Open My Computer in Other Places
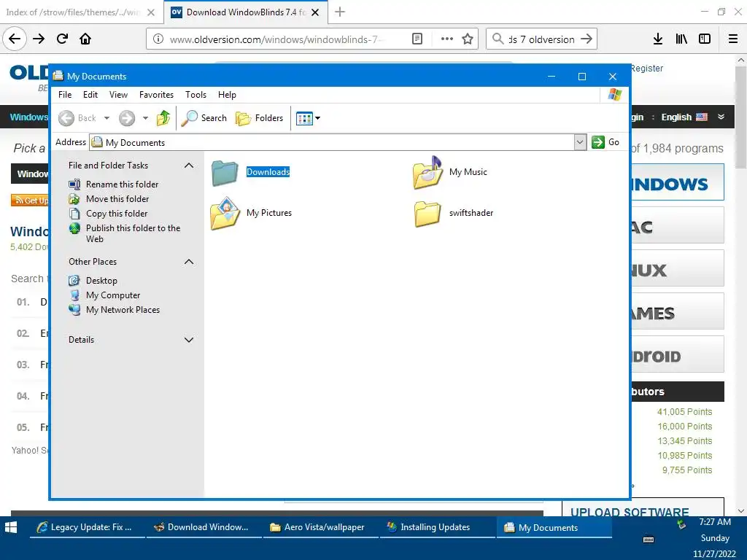This screenshot has width=747, height=560. point(113,295)
